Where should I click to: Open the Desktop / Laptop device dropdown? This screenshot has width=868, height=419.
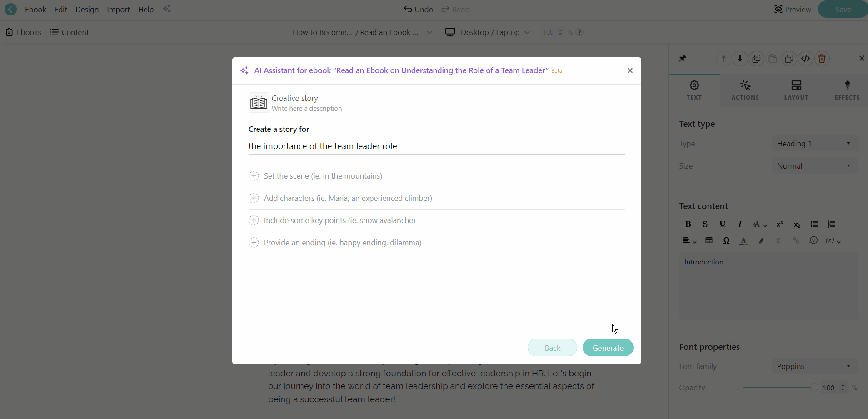click(x=488, y=32)
